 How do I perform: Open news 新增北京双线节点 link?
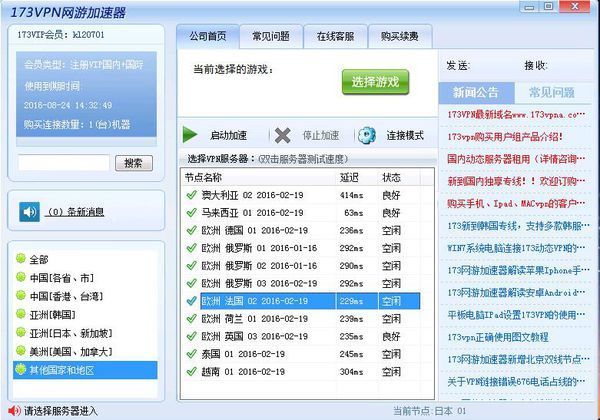click(x=518, y=359)
